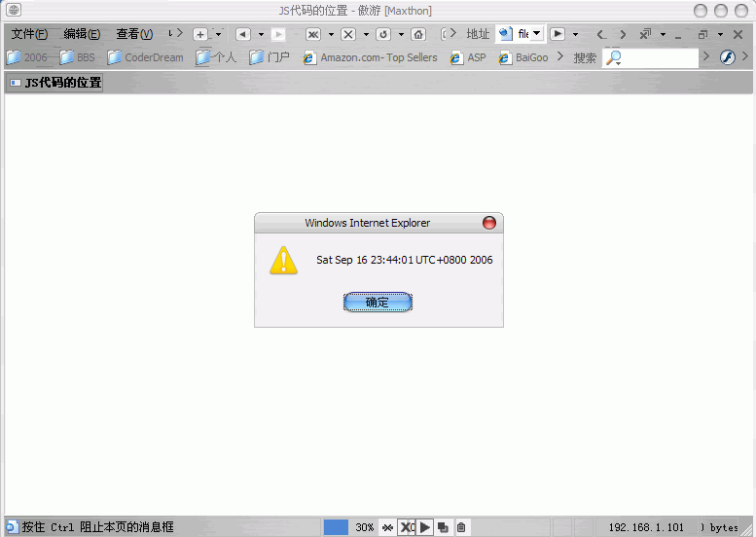
Task: Open the Go button dropdown arrow
Action: click(x=575, y=34)
